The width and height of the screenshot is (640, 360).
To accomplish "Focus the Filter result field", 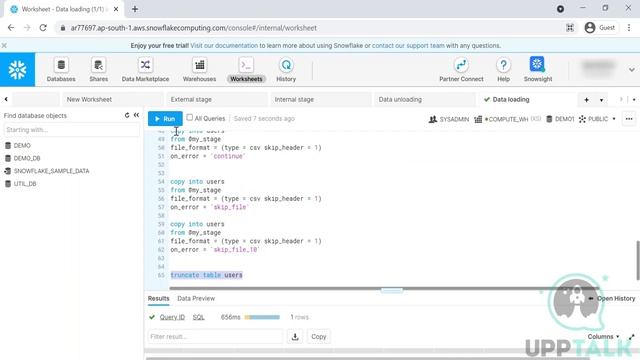I will tap(215, 337).
